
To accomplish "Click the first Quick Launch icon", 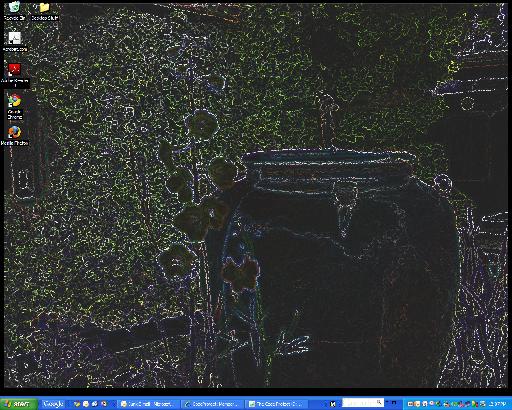I will coord(77,404).
